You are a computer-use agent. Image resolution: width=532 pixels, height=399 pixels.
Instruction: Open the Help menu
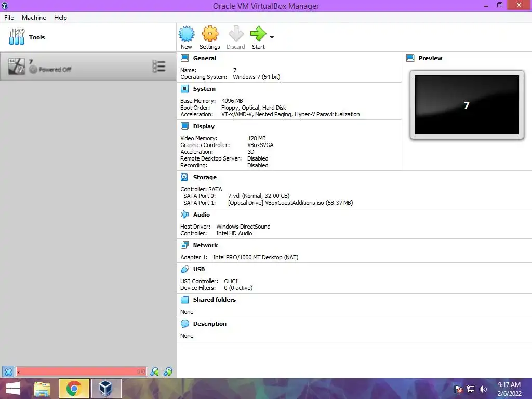[60, 18]
